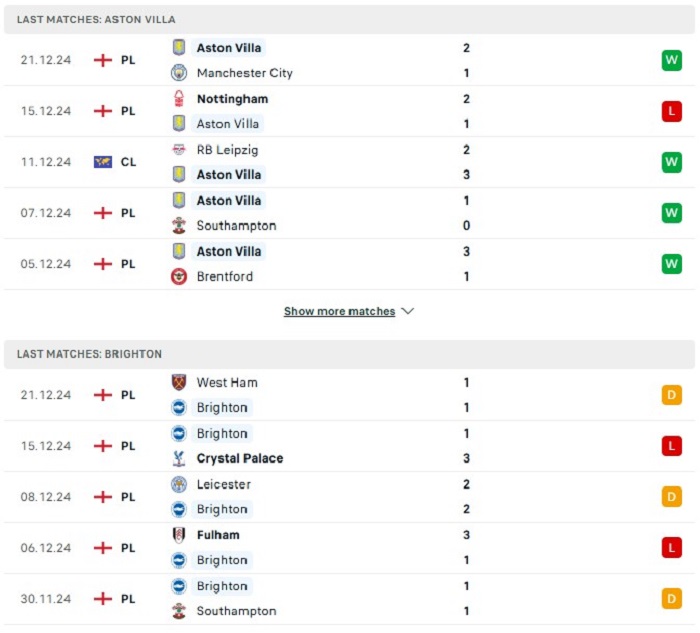Click the Champions League flag icon
This screenshot has width=700, height=633.
[x=103, y=162]
